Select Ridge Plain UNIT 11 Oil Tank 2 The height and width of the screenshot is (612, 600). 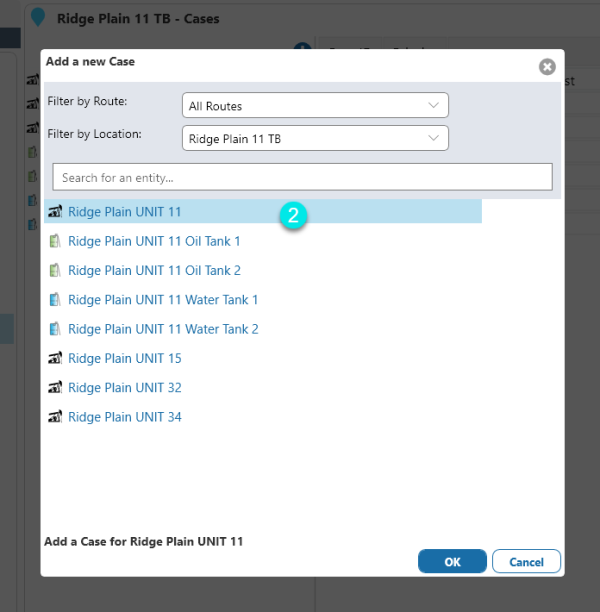click(x=154, y=270)
